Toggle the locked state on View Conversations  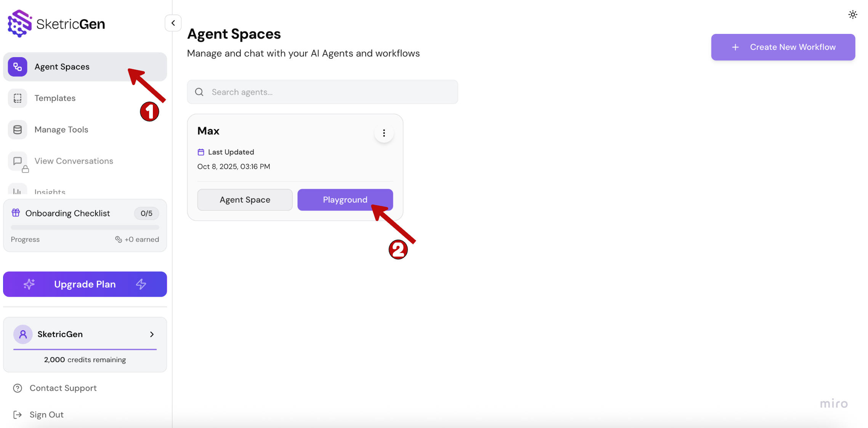(25, 170)
